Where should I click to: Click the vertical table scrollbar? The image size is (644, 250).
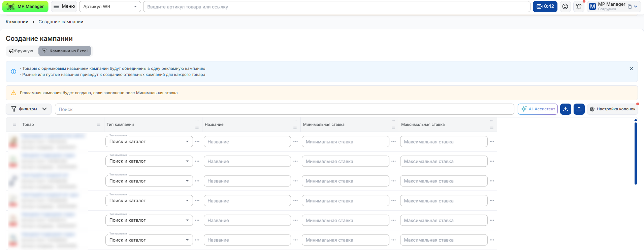coord(636,154)
